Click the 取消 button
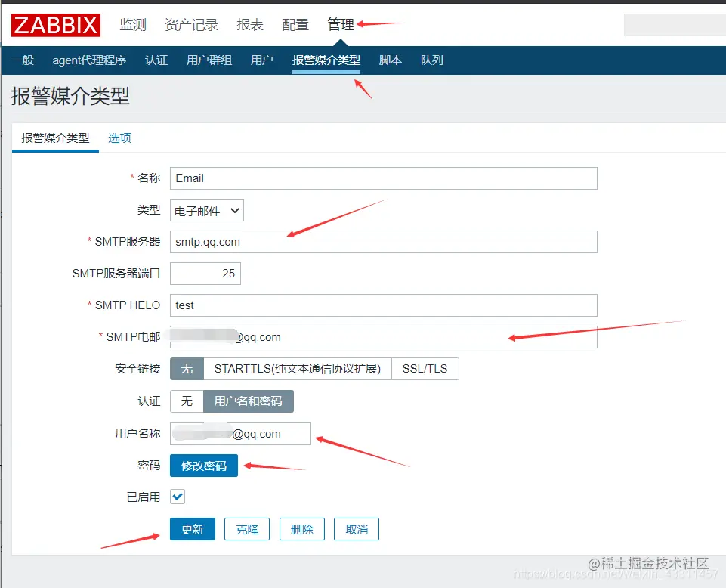 pyautogui.click(x=357, y=529)
